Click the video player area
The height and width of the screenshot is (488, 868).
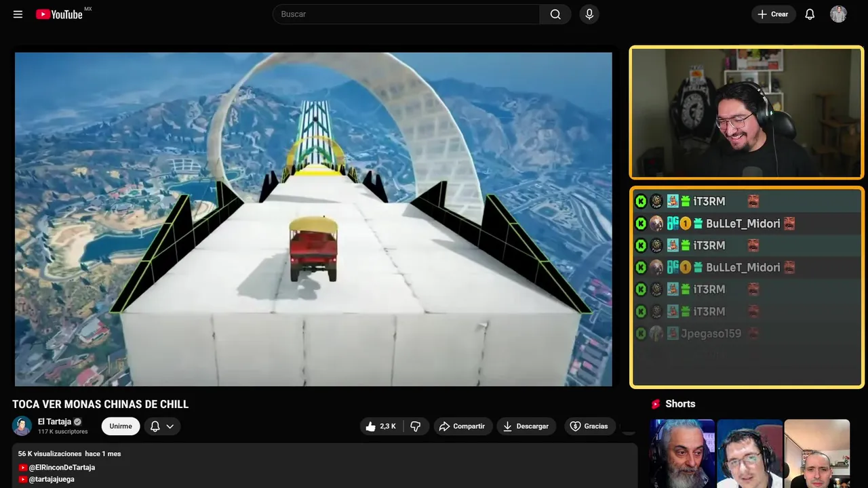pos(313,219)
